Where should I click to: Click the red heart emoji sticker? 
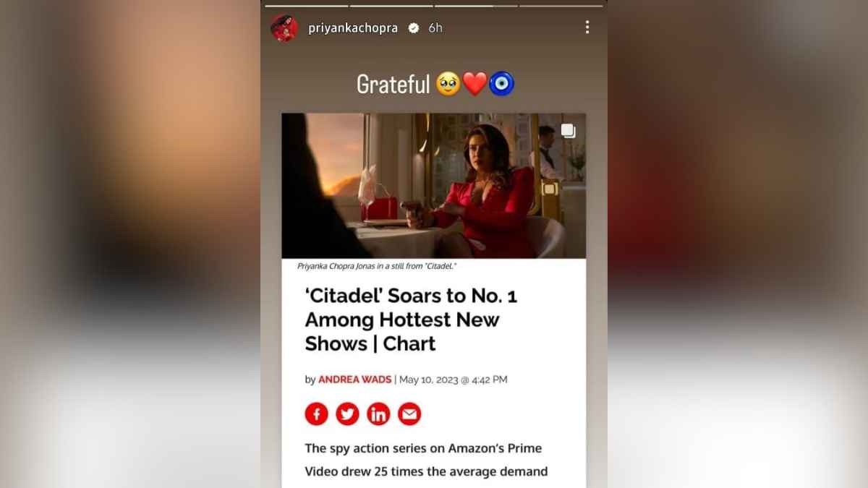[x=475, y=85]
